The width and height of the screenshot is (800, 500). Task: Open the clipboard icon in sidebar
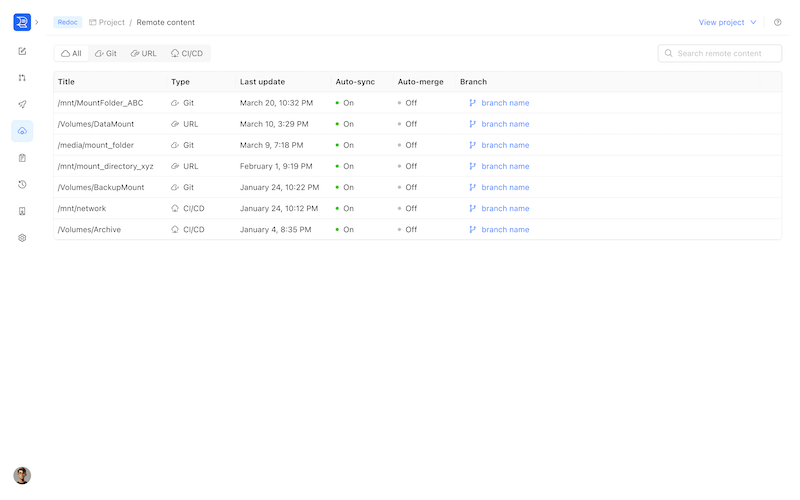click(x=22, y=158)
